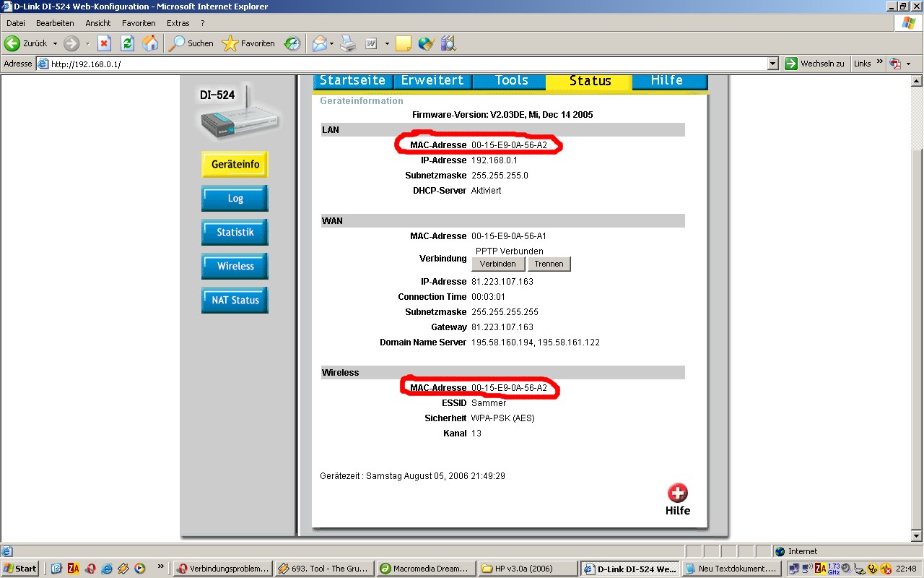Click the grey Forward arrow button
The height and width of the screenshot is (578, 924).
click(71, 43)
